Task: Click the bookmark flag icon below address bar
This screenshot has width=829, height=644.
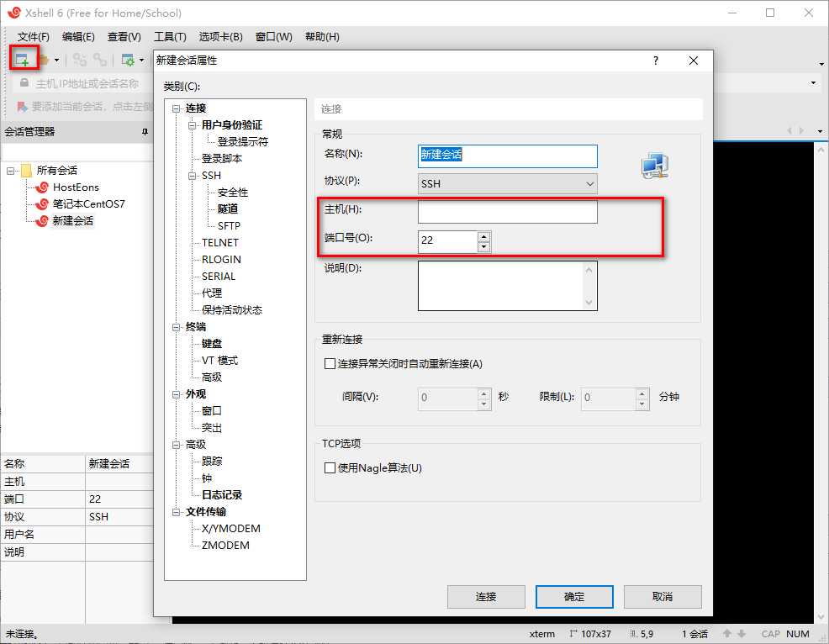Action: pos(22,107)
